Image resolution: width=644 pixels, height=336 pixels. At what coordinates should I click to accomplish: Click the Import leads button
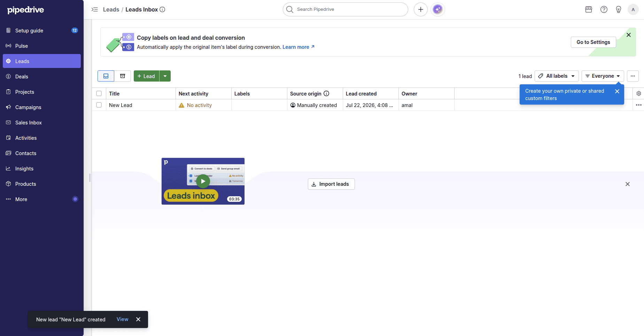pos(331,184)
